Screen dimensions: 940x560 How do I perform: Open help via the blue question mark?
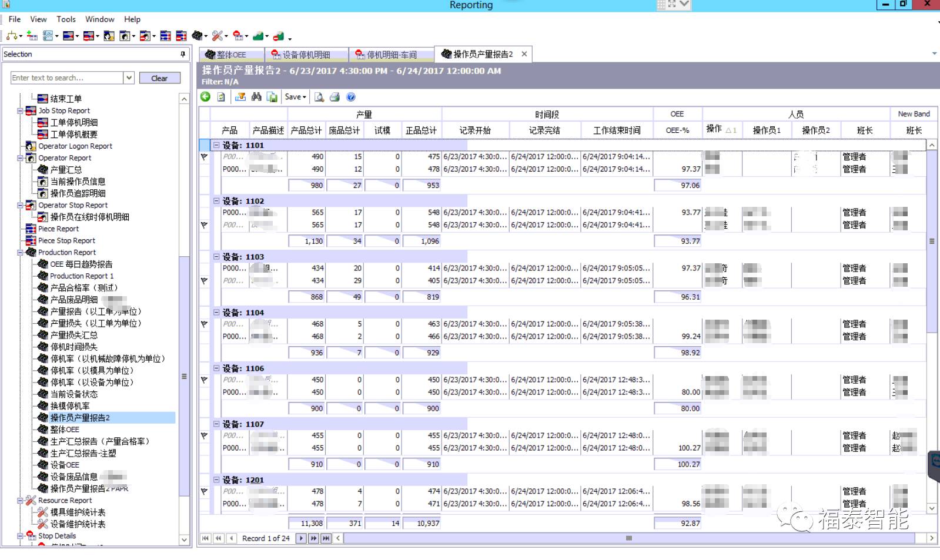351,97
